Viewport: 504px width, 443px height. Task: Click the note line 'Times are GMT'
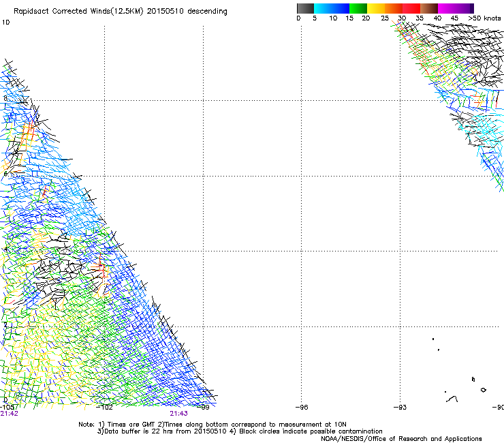pyautogui.click(x=131, y=425)
